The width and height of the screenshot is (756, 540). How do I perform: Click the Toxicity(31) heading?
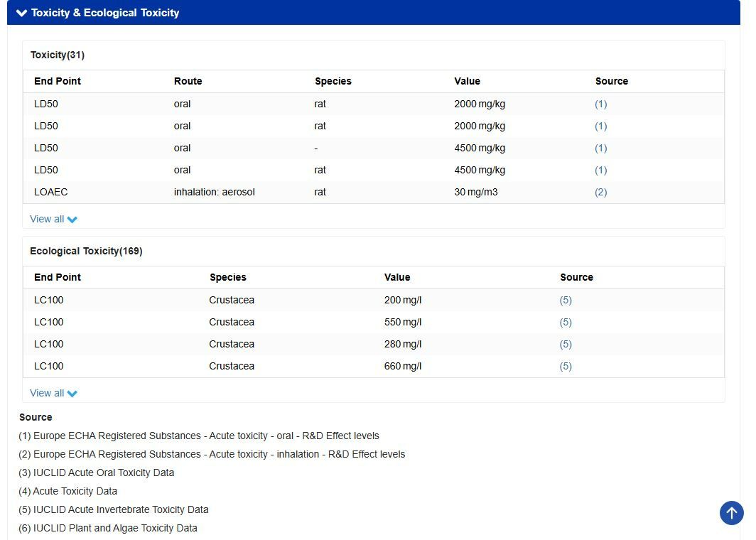tap(58, 55)
